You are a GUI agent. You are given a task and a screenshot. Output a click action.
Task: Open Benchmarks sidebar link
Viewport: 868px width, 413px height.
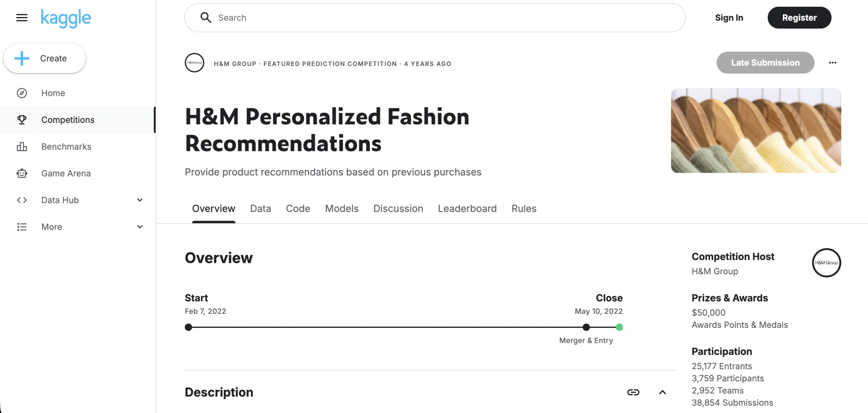point(66,147)
